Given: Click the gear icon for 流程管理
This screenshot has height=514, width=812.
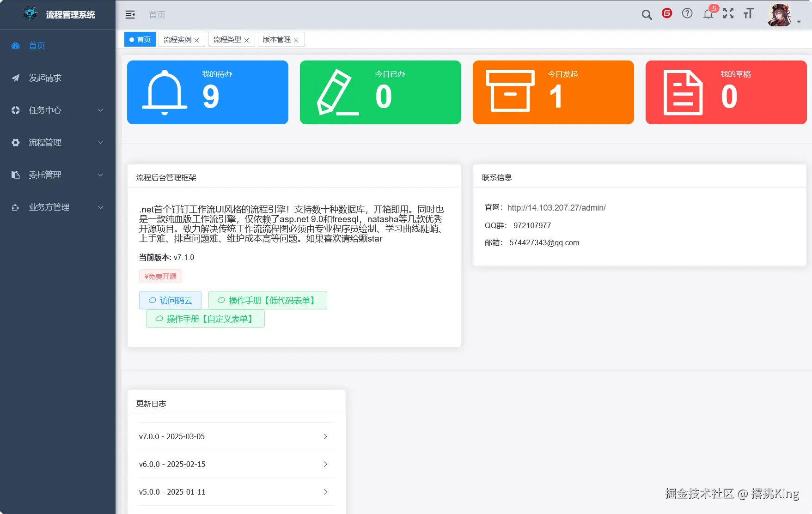Looking at the screenshot, I should click(x=16, y=143).
